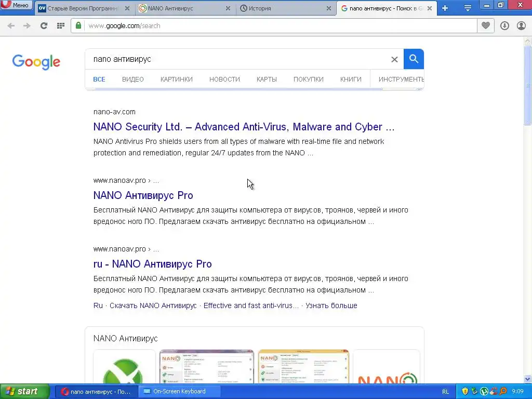Open the green X logo image thumbnail
Image resolution: width=532 pixels, height=399 pixels.
click(x=124, y=367)
